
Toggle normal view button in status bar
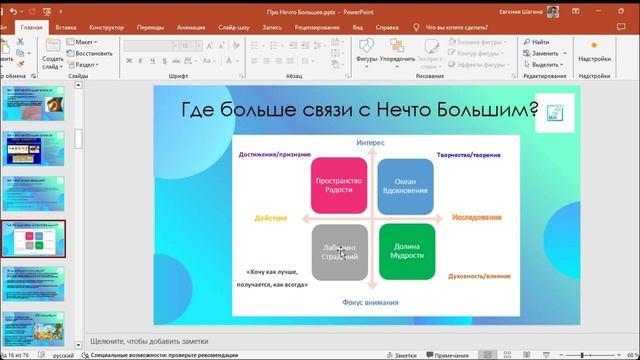(487, 355)
